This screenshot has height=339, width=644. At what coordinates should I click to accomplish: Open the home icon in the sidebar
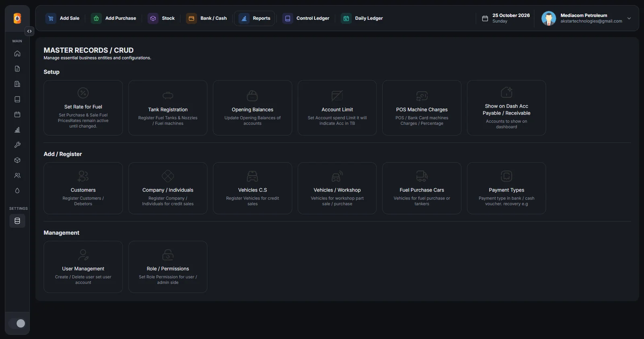[x=17, y=54]
